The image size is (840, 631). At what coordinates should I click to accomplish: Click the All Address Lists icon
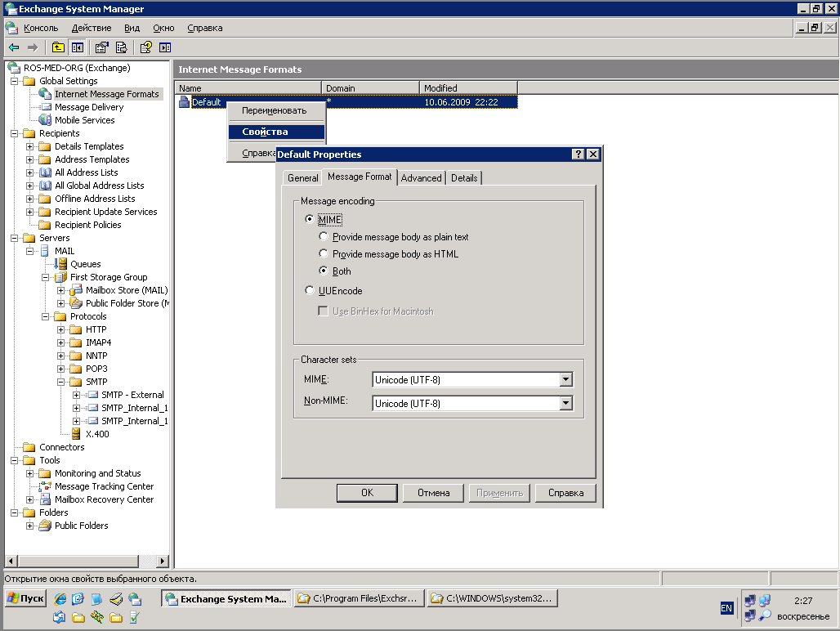46,172
